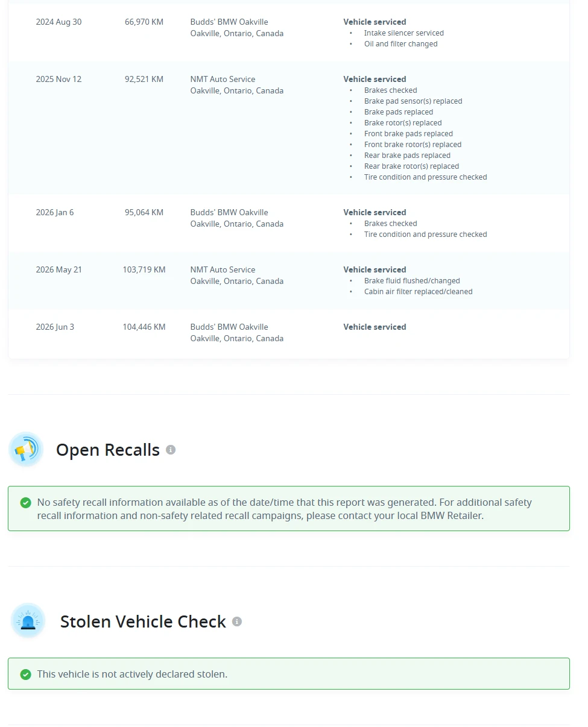
Task: Click the 104,446 KM odometer value
Action: [x=144, y=327]
